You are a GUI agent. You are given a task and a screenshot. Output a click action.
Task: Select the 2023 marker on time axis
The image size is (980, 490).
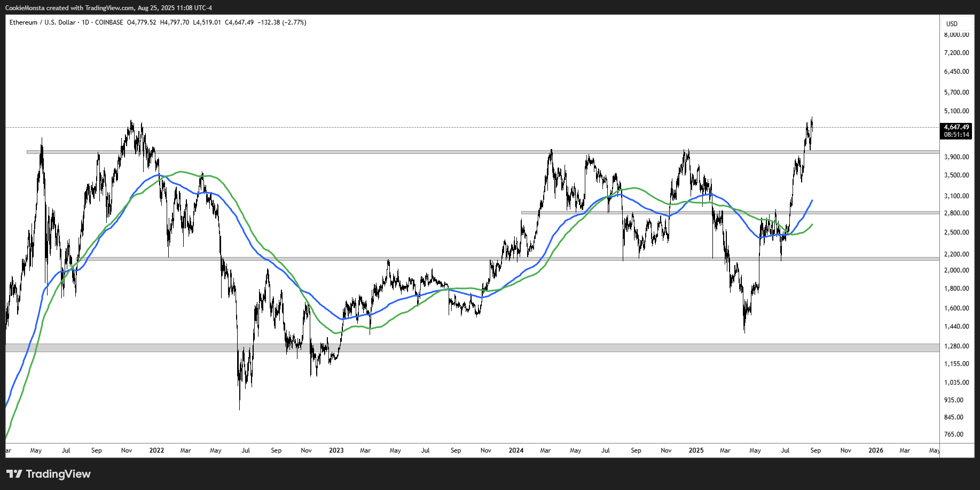point(336,450)
